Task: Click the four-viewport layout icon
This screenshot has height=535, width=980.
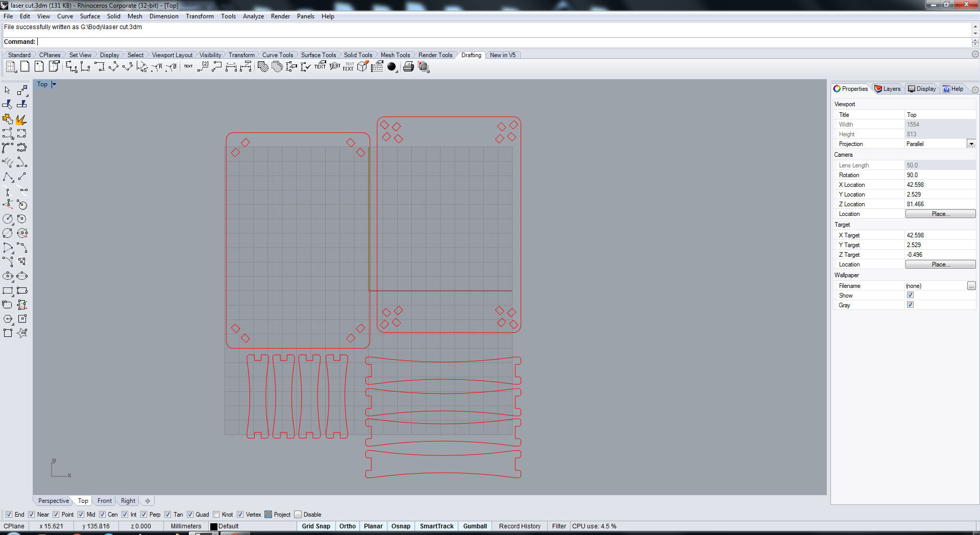Action: point(11,67)
